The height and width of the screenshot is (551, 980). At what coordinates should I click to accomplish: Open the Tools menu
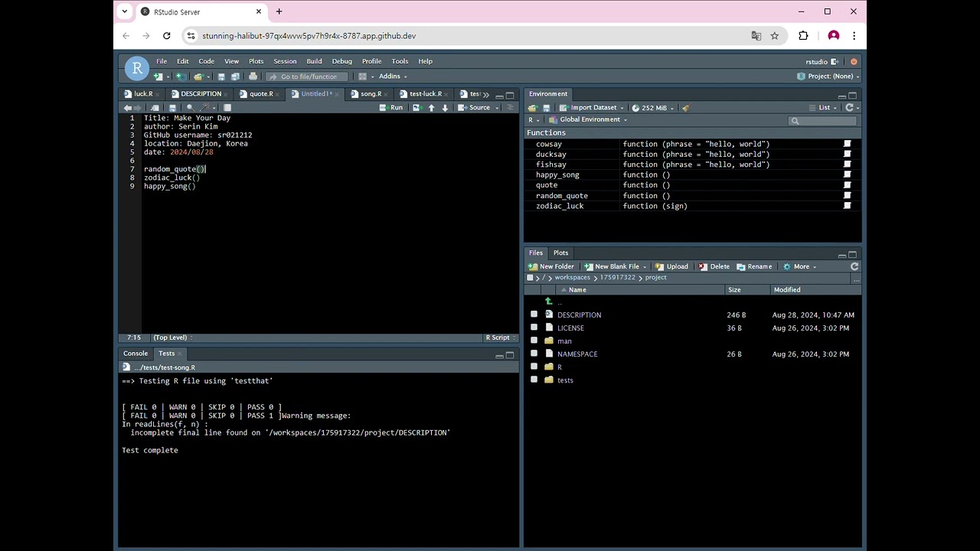[x=400, y=61]
